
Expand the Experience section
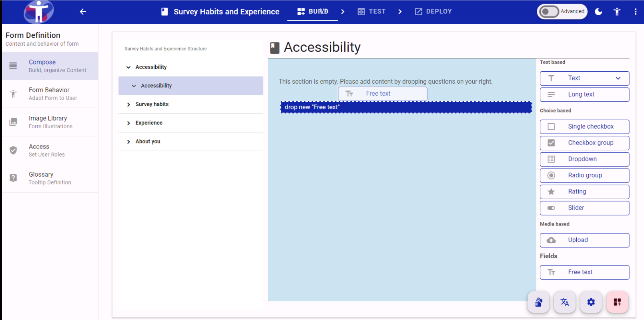pyautogui.click(x=128, y=123)
